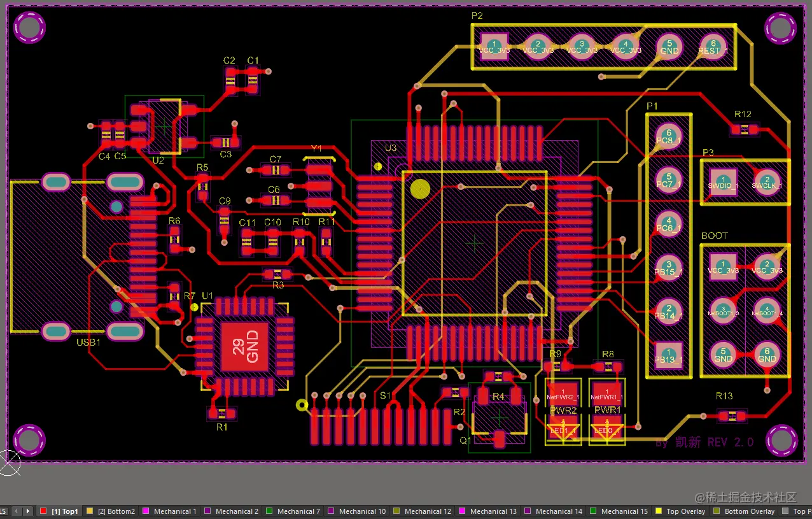Viewport: 812px width, 519px height.
Task: Select P1 pad 2 PB14_1
Action: click(x=668, y=312)
